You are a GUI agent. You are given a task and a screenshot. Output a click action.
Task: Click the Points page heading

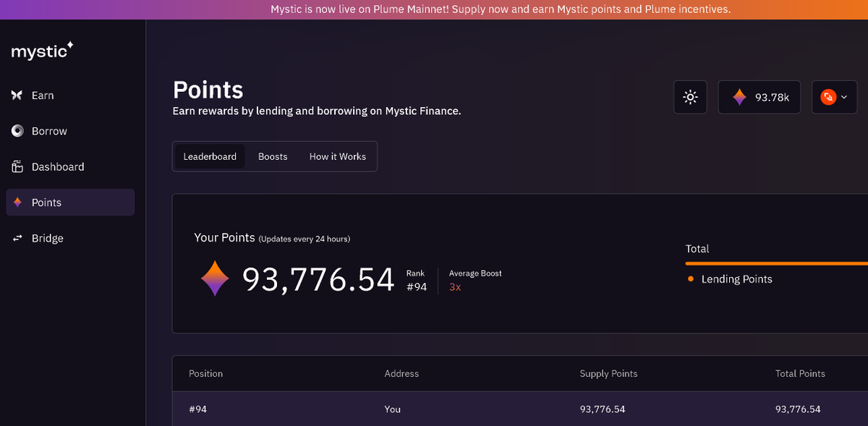208,90
